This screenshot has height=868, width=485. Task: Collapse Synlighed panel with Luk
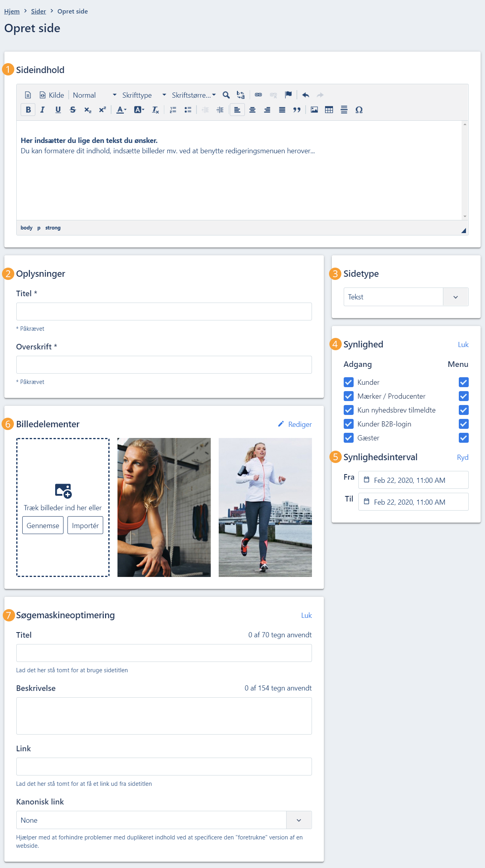pyautogui.click(x=463, y=345)
